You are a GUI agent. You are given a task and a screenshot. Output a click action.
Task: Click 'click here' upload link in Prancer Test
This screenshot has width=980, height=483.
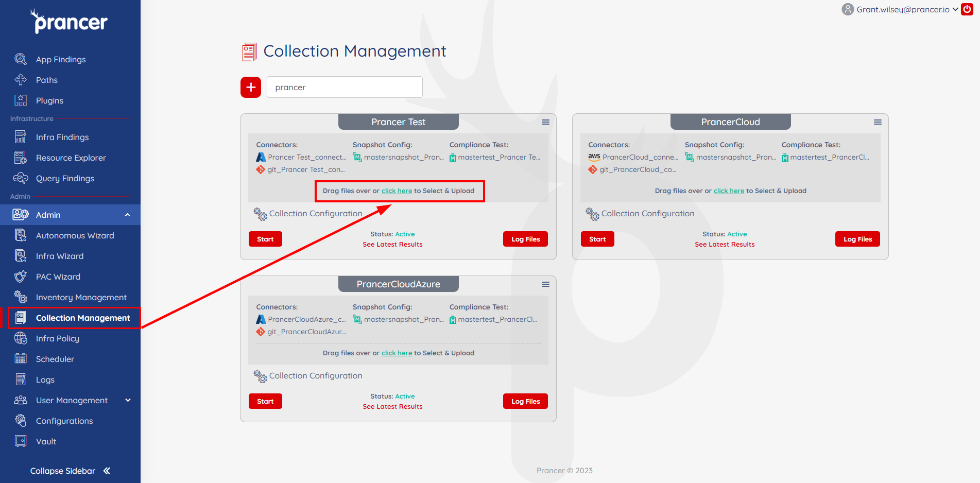[x=397, y=191]
